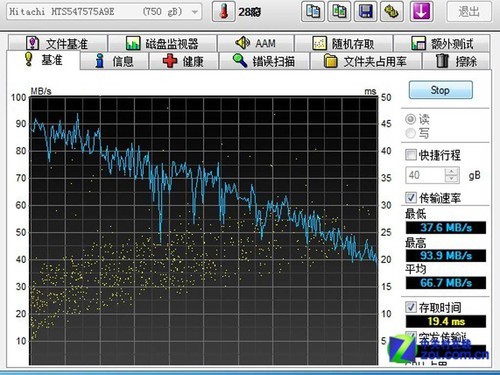The width and height of the screenshot is (500, 375).
Task: Toggle the 传输速率 checkbox
Action: tap(411, 197)
